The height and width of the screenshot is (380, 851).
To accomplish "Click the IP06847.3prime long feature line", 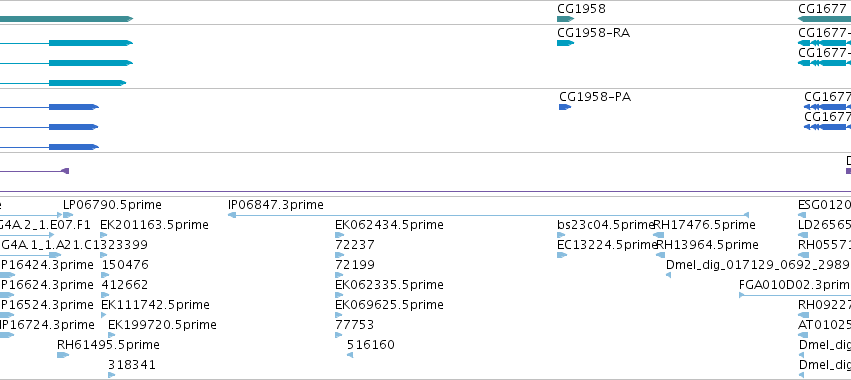I will click(x=488, y=215).
